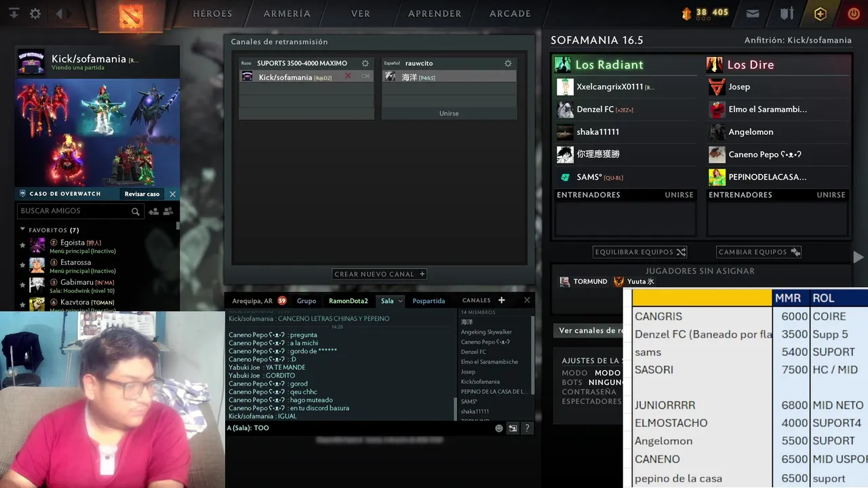Click the chat pop-out icon
868x488 pixels.
[x=513, y=428]
